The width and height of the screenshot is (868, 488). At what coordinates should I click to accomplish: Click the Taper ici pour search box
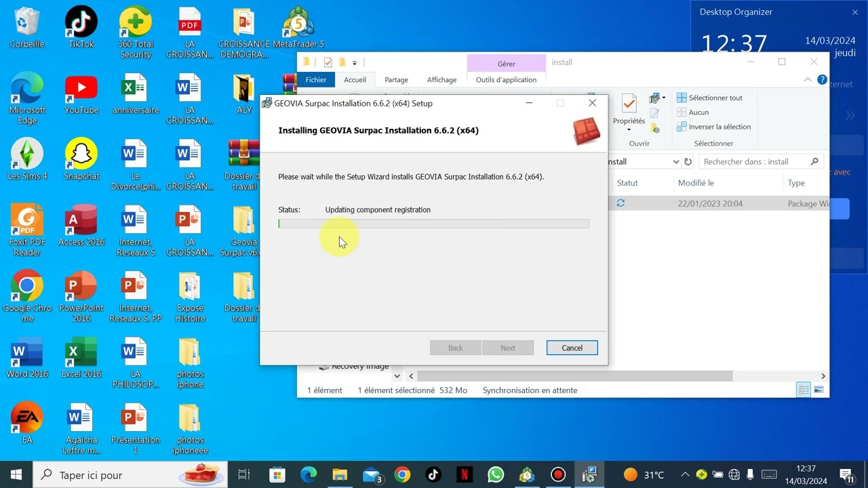pyautogui.click(x=130, y=474)
